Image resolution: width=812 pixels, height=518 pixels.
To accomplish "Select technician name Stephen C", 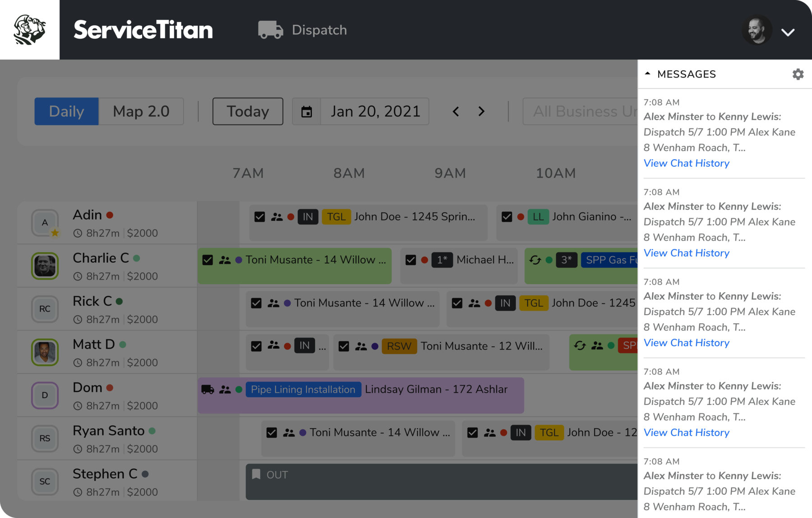I will pos(105,474).
